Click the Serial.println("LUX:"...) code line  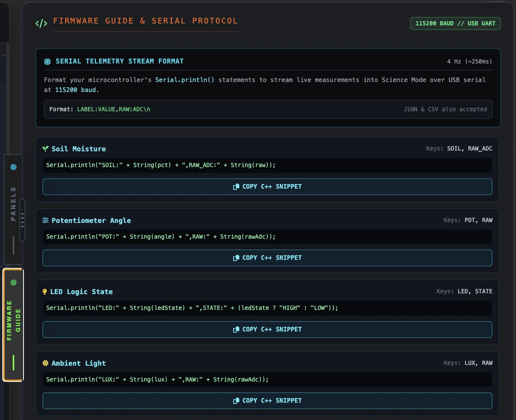[x=267, y=380]
